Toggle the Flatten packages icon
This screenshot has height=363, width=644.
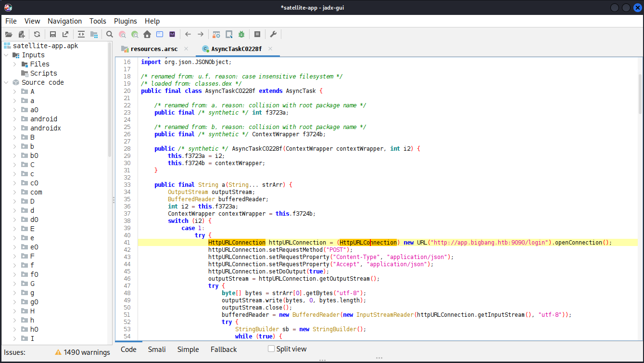tap(94, 34)
